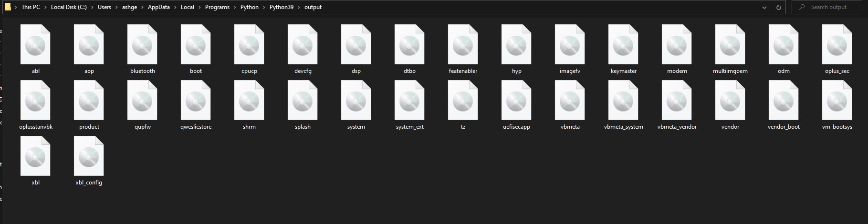Refresh the output folder view
This screenshot has height=224, width=868.
[x=779, y=7]
